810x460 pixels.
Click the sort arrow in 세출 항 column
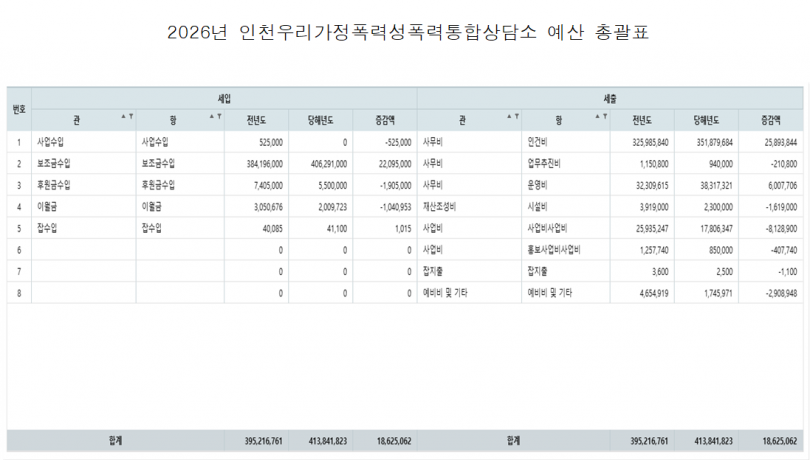coord(597,117)
